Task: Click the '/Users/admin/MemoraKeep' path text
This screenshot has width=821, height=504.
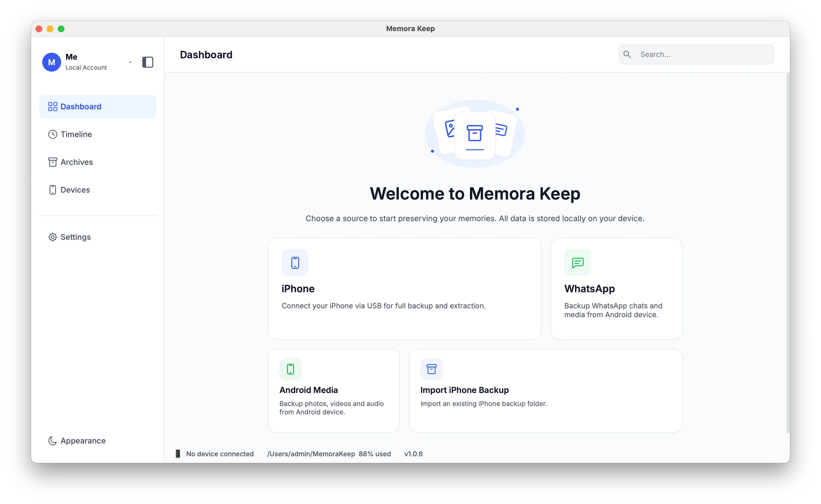Action: click(311, 454)
